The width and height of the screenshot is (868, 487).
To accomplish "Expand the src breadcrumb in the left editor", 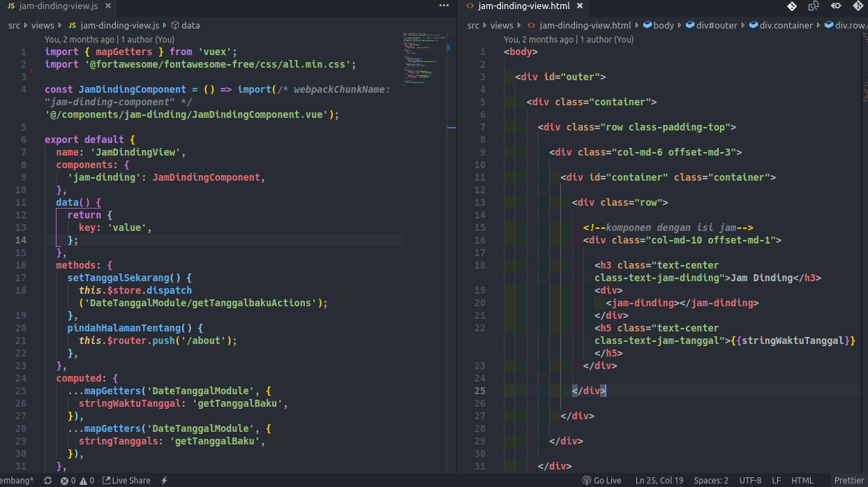I will (x=14, y=24).
